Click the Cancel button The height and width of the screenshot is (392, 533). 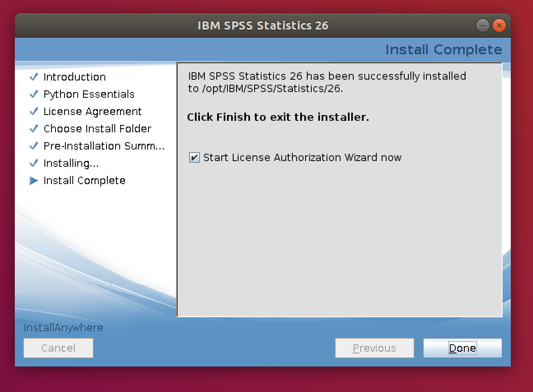[x=58, y=348]
